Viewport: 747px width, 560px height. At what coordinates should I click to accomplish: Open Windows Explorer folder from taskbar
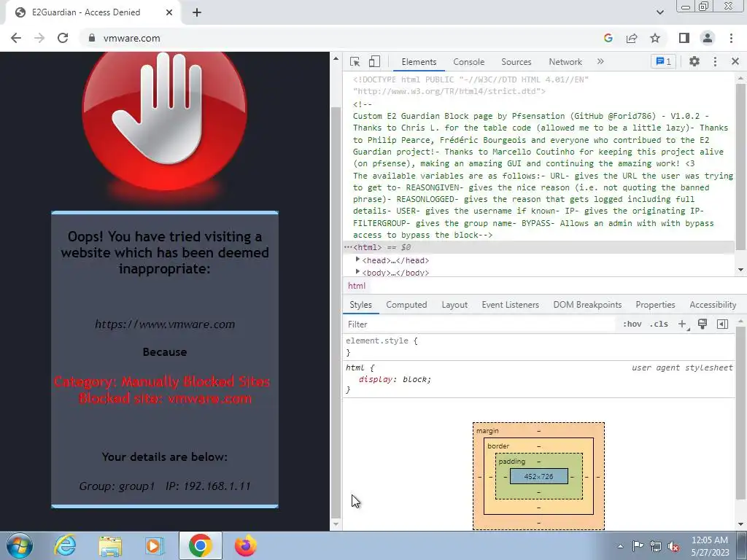(x=111, y=545)
